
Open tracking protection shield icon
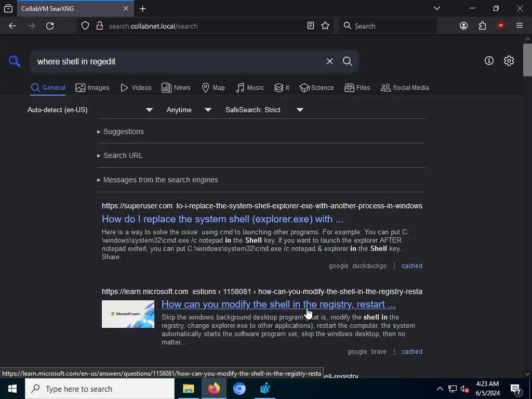click(x=85, y=26)
